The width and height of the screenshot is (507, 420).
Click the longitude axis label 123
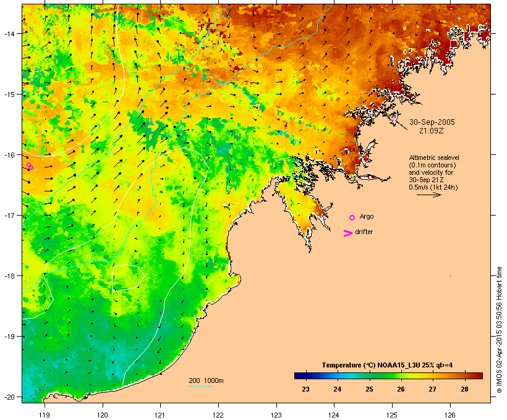pos(276,415)
